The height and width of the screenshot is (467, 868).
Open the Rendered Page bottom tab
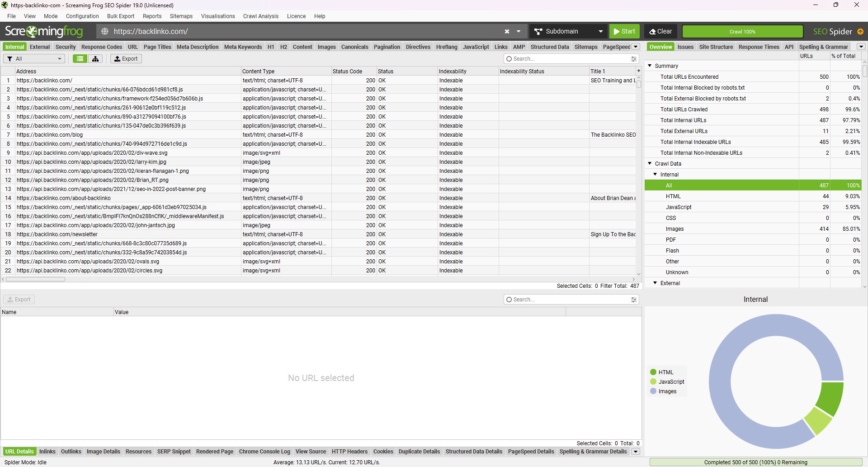click(215, 452)
